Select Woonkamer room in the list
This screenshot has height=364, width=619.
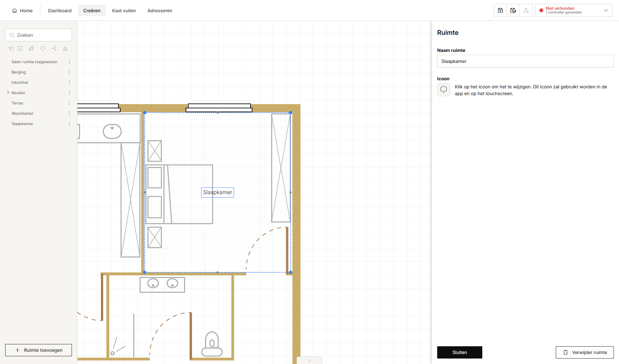point(23,113)
